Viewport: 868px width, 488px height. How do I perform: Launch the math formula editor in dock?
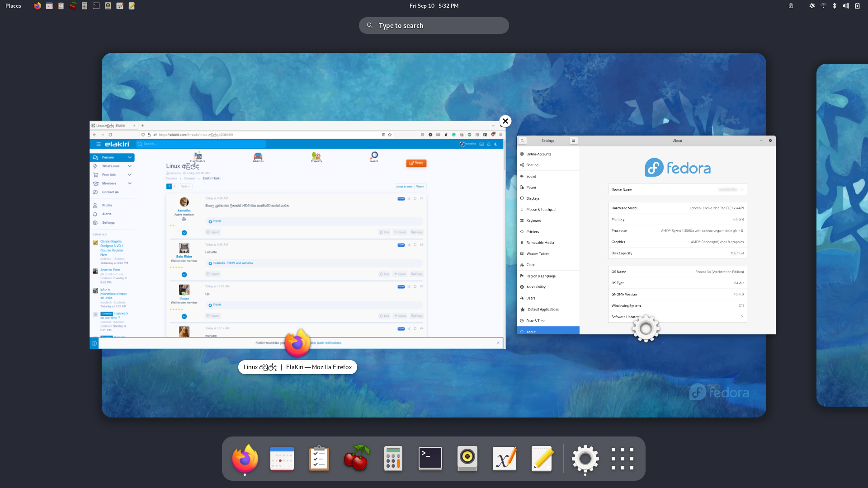click(505, 459)
